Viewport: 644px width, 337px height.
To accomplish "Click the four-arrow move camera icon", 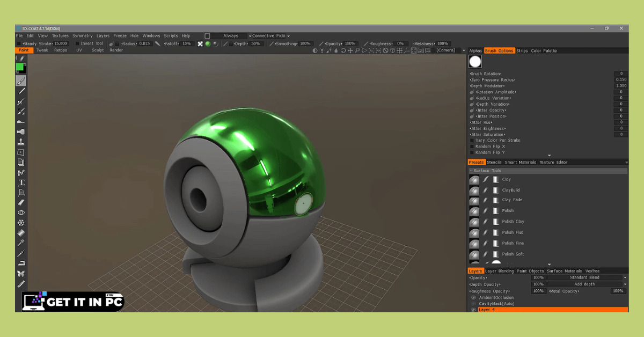I will pos(350,50).
